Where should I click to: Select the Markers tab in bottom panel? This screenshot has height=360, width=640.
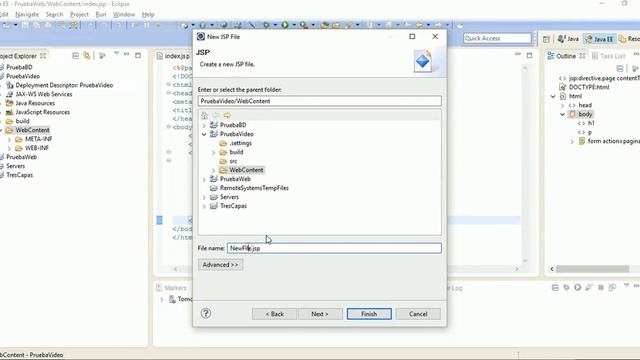(171, 288)
